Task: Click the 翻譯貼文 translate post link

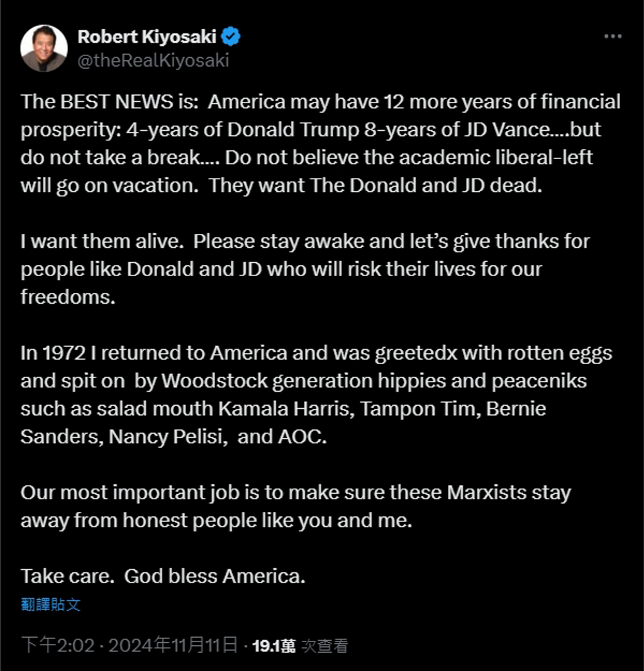Action: tap(50, 605)
